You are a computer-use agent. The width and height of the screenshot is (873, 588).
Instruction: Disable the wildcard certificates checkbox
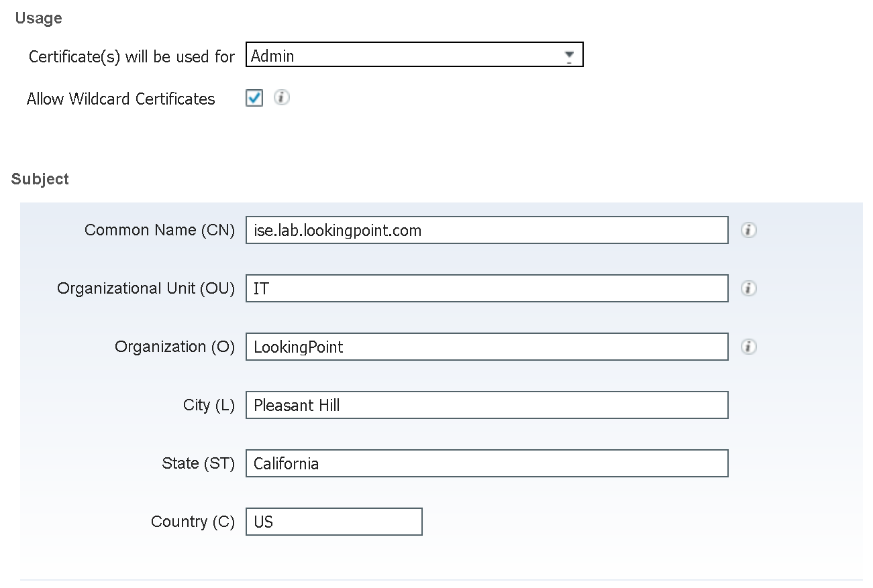tap(254, 98)
